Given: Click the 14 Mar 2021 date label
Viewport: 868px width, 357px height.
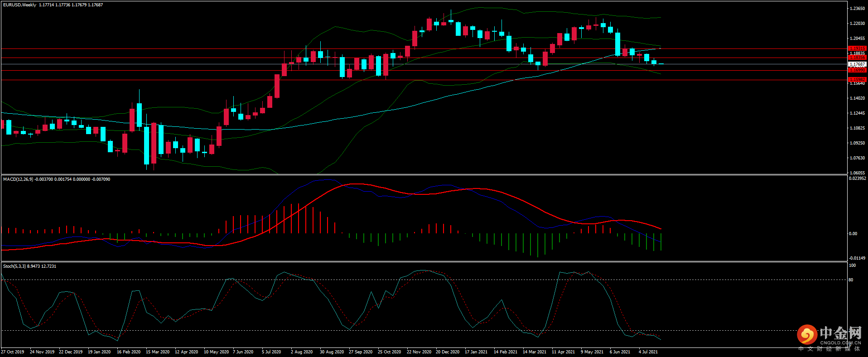Looking at the screenshot, I should coord(535,352).
